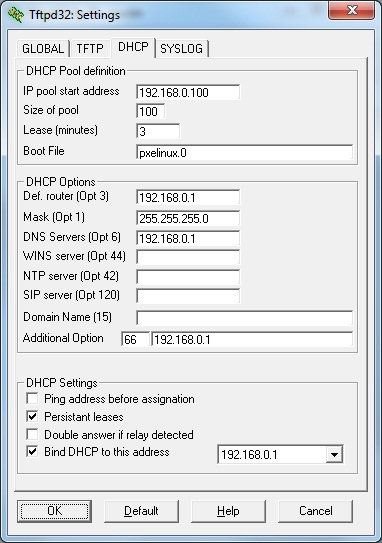Click the DHCP Pool definition group label

(76, 71)
